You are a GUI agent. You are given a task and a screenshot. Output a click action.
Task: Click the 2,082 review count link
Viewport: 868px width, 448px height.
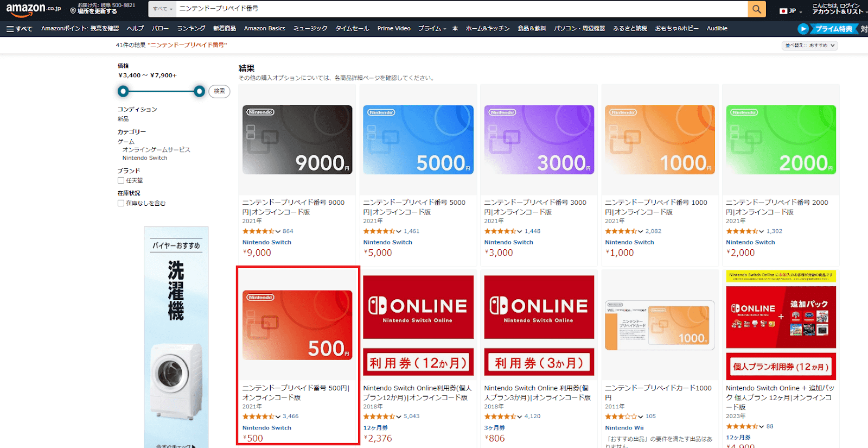pos(653,231)
